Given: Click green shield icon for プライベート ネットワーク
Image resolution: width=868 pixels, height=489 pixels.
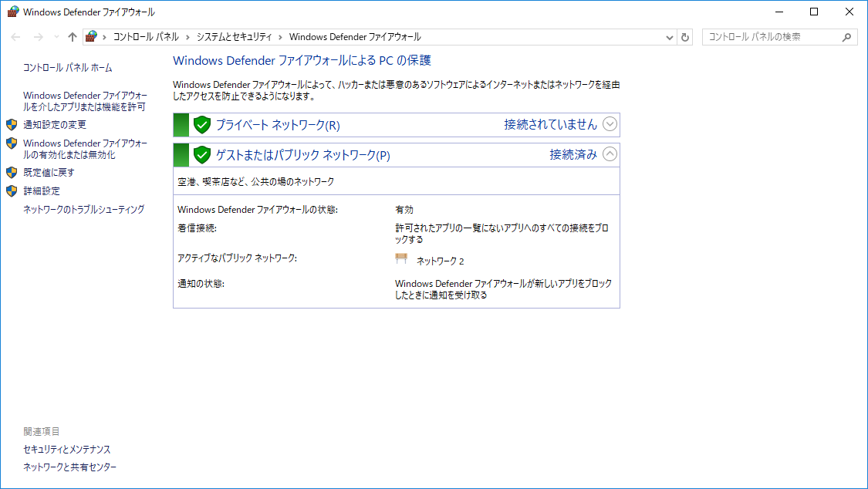Looking at the screenshot, I should tap(202, 125).
